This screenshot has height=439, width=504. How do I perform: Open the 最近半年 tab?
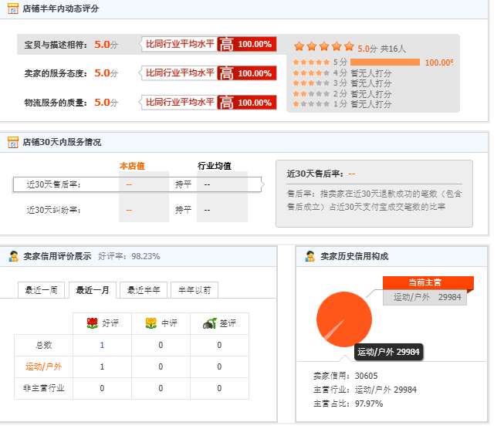[x=144, y=290]
